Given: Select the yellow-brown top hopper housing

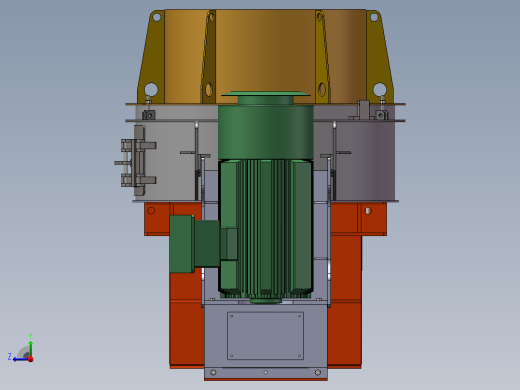Looking at the screenshot, I should pyautogui.click(x=265, y=57).
